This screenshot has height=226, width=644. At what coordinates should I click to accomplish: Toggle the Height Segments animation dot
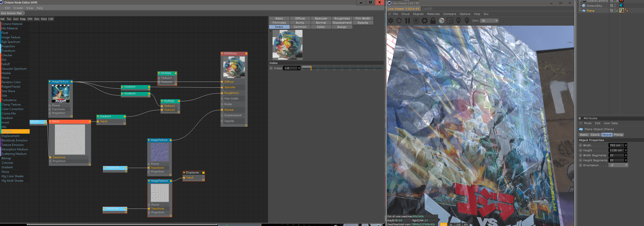coord(580,160)
